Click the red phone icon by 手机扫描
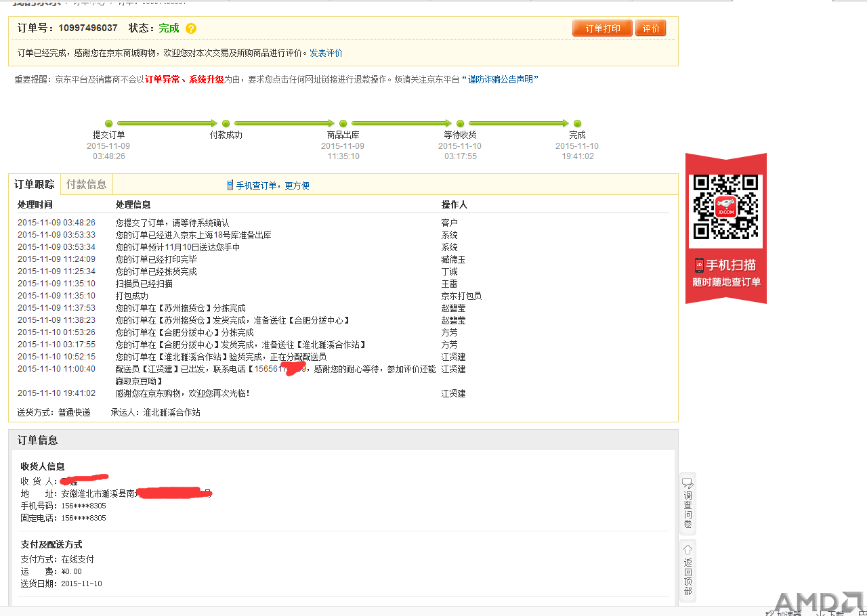The height and width of the screenshot is (616, 867). click(x=698, y=265)
